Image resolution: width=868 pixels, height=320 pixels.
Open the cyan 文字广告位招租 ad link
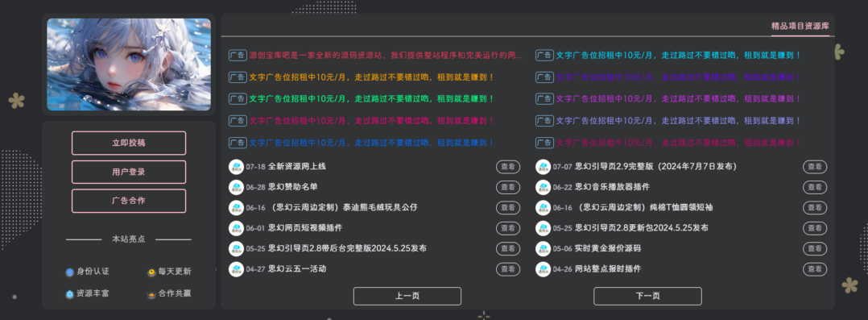pos(679,56)
